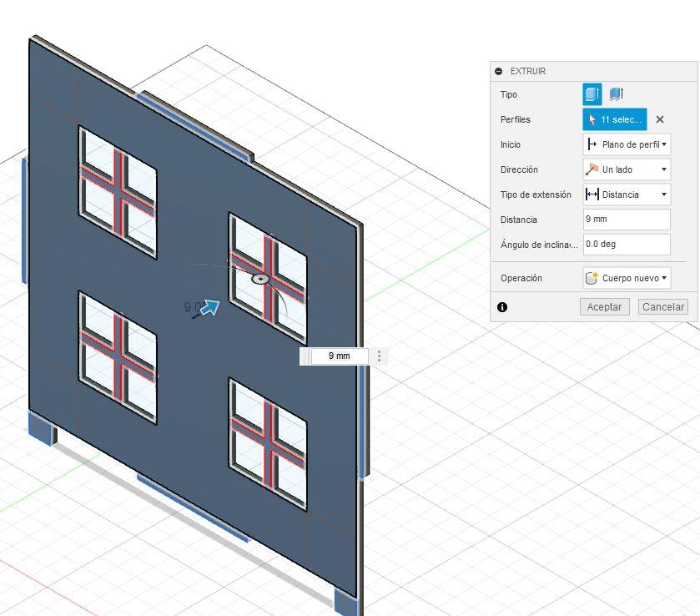Click the info icon in dialog
The image size is (700, 616).
click(502, 307)
